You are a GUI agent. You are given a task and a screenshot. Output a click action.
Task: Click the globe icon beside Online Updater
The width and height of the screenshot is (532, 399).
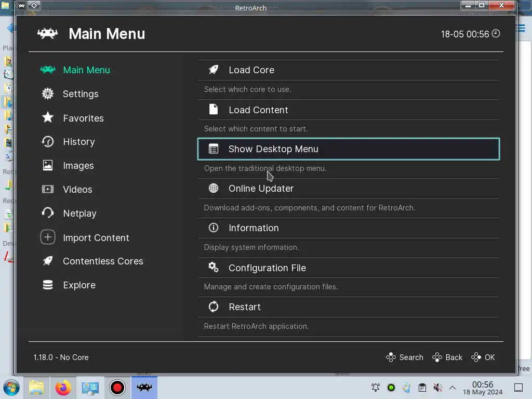[x=214, y=188]
